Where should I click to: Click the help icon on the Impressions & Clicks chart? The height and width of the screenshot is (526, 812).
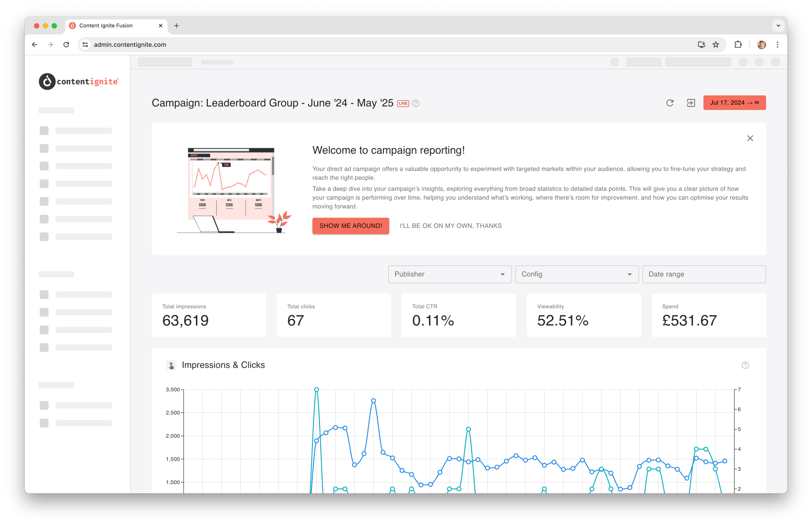tap(745, 365)
